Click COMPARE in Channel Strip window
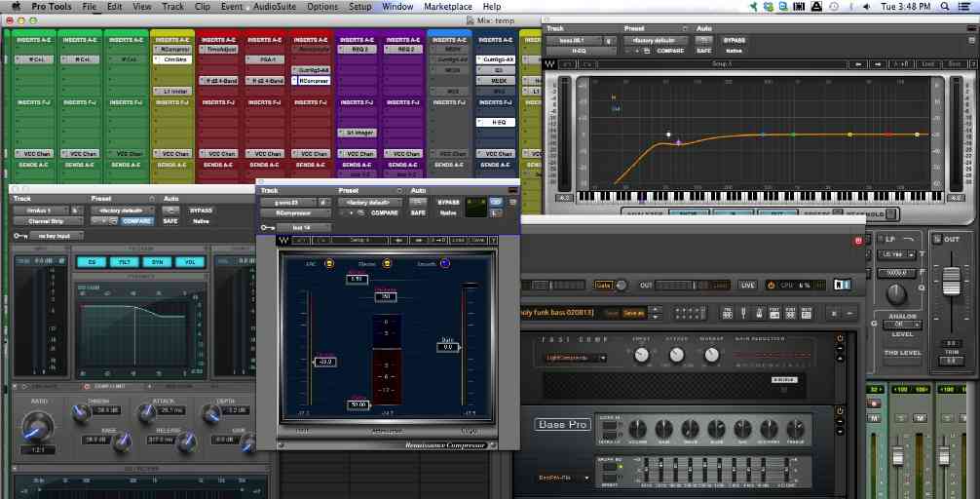The image size is (980, 499). pos(137,220)
